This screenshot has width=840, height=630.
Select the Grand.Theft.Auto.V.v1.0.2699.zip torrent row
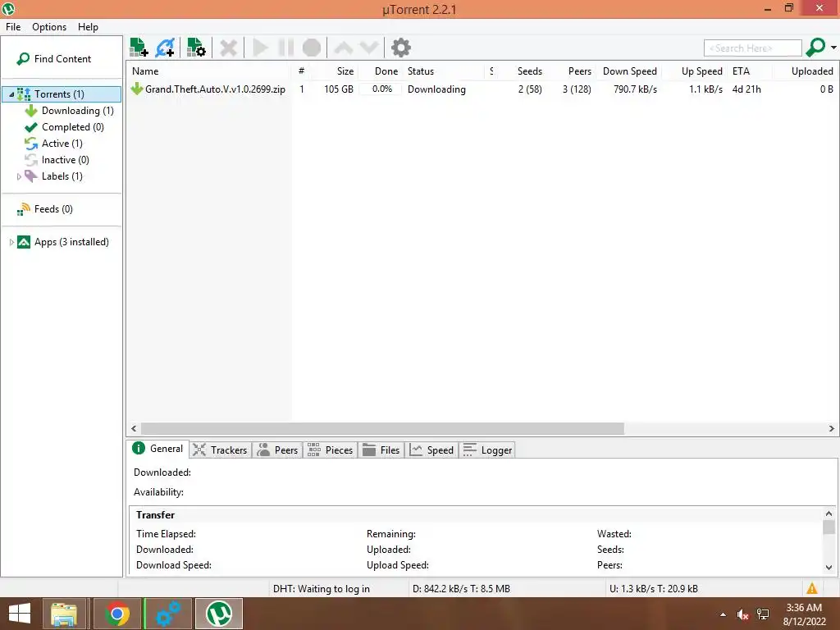(x=482, y=89)
